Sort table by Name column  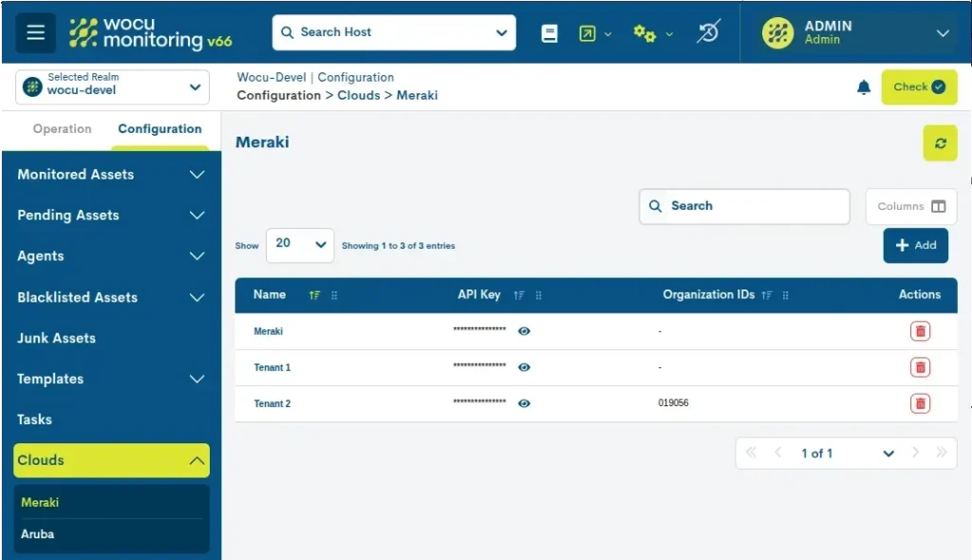(314, 295)
